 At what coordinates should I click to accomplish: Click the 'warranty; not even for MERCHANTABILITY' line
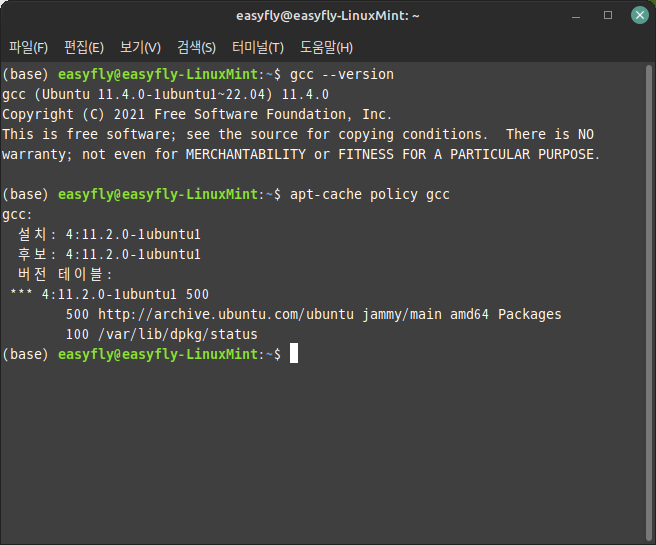[301, 154]
